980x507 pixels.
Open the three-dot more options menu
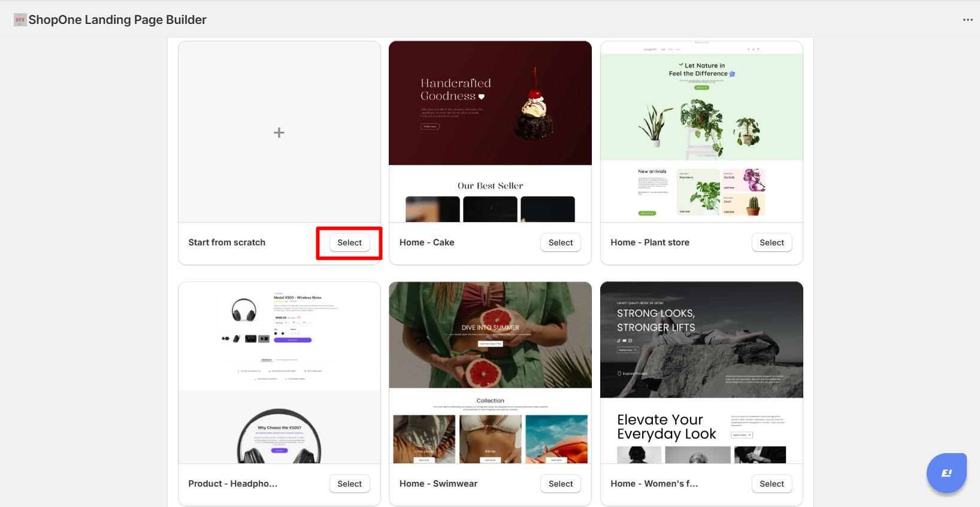tap(967, 20)
